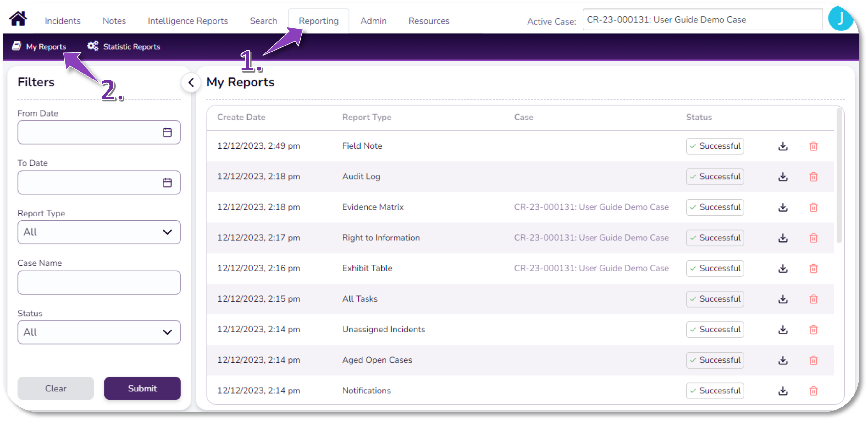Expand the Report Type dropdown
This screenshot has height=421, width=868.
point(99,232)
